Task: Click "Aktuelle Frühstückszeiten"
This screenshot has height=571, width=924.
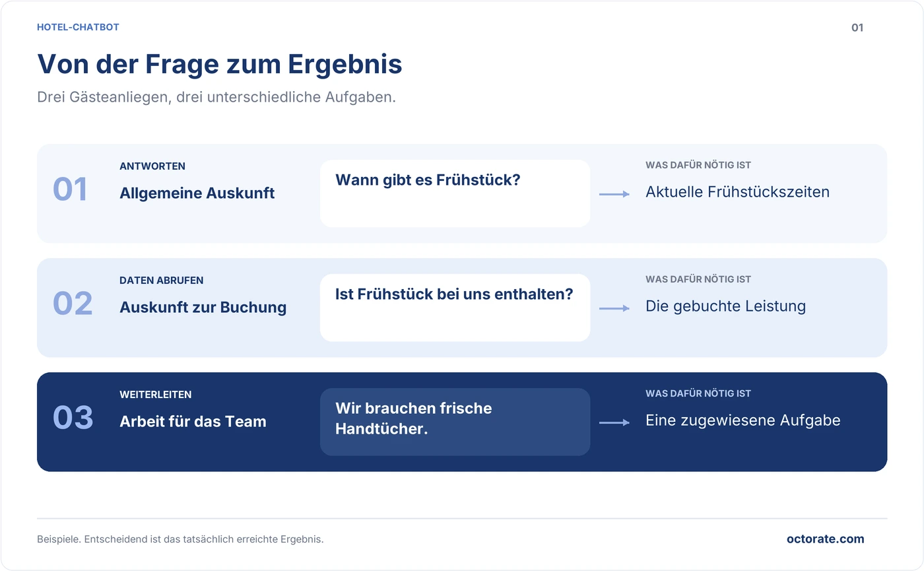Action: (x=737, y=192)
